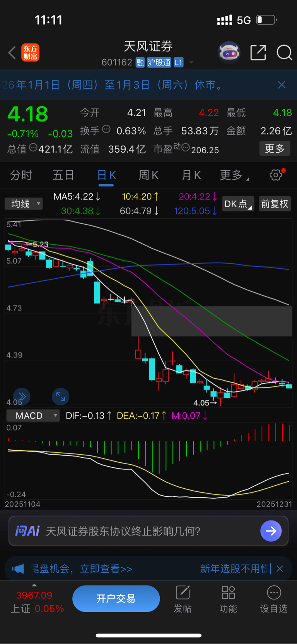Image resolution: width=297 pixels, height=644 pixels.
Task: Tap the 总值 info smiley icon
Action: [x=33, y=148]
